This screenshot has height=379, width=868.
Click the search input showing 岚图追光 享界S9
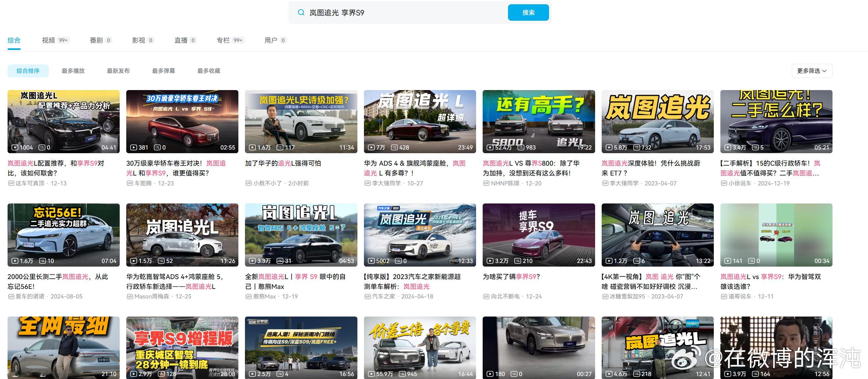click(388, 12)
